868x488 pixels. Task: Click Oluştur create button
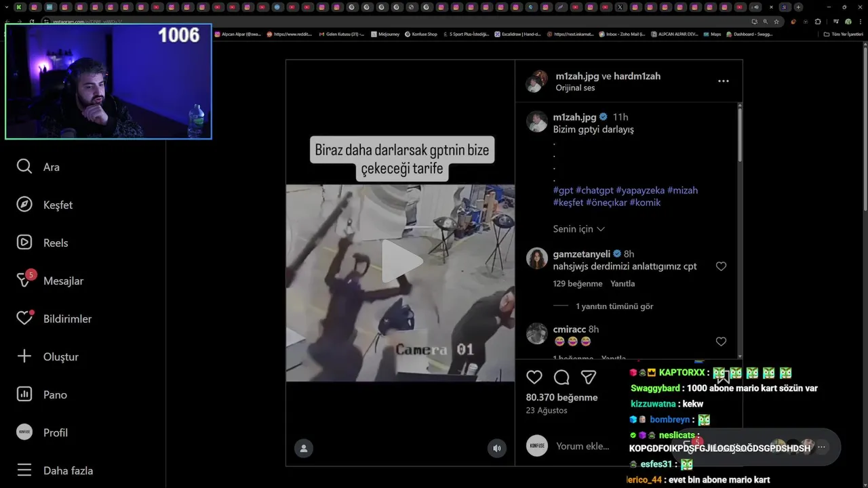tap(47, 357)
